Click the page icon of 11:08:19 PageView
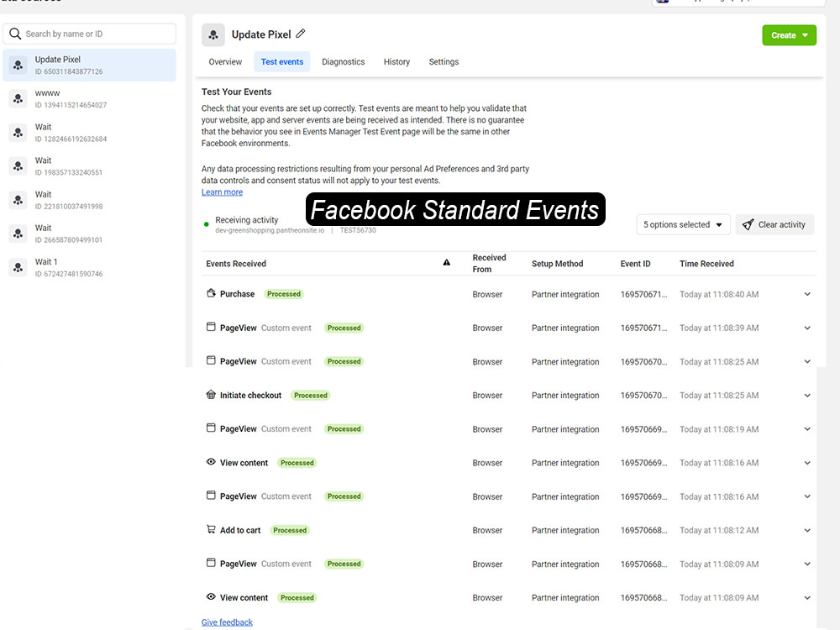The height and width of the screenshot is (630, 840). [x=211, y=428]
